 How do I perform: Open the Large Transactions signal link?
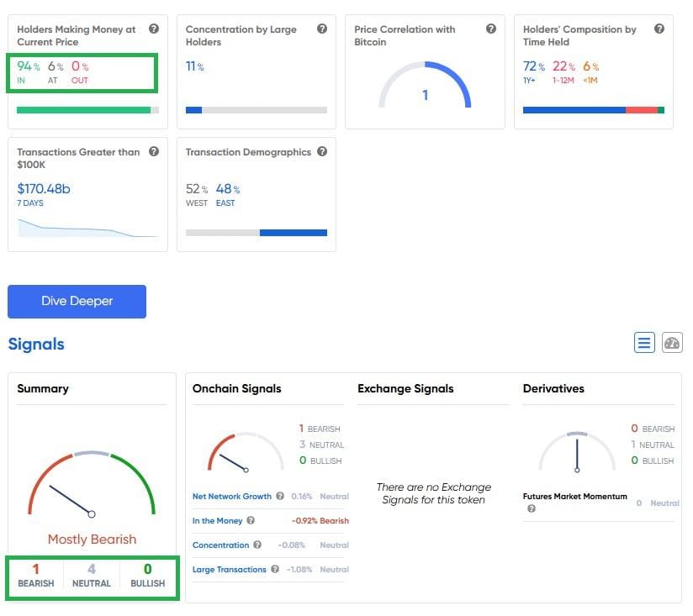click(229, 570)
